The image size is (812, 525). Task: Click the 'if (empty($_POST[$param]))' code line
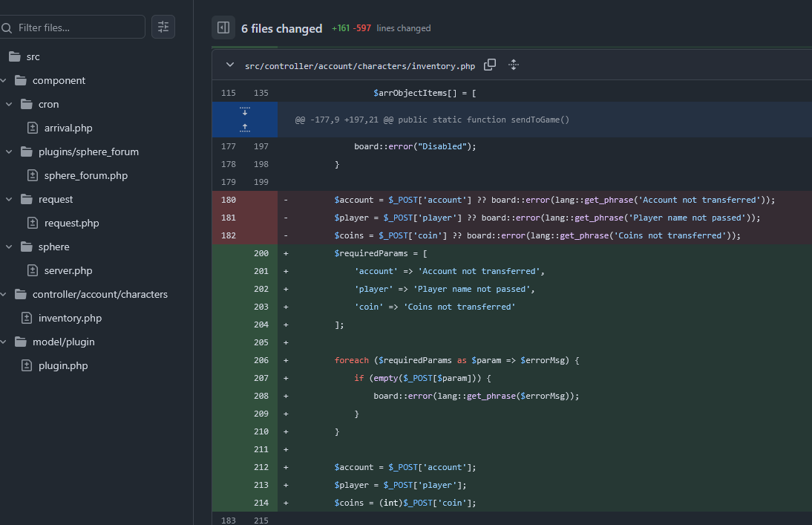pyautogui.click(x=422, y=378)
